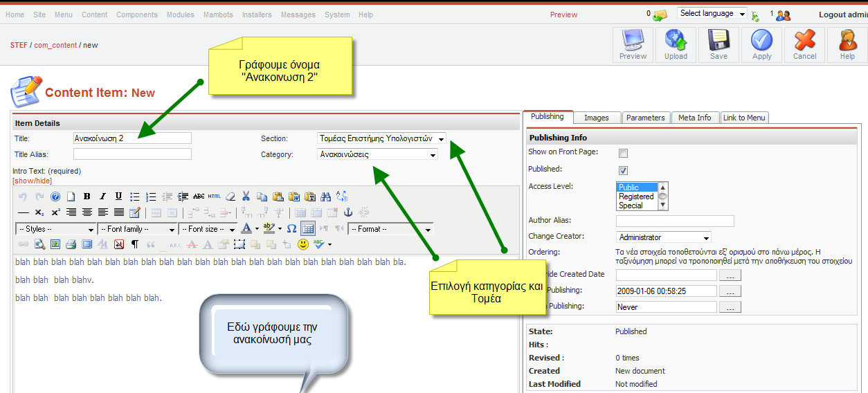Click the [show/hide] intro text link
Viewport: 868px width, 393px height.
click(x=32, y=181)
